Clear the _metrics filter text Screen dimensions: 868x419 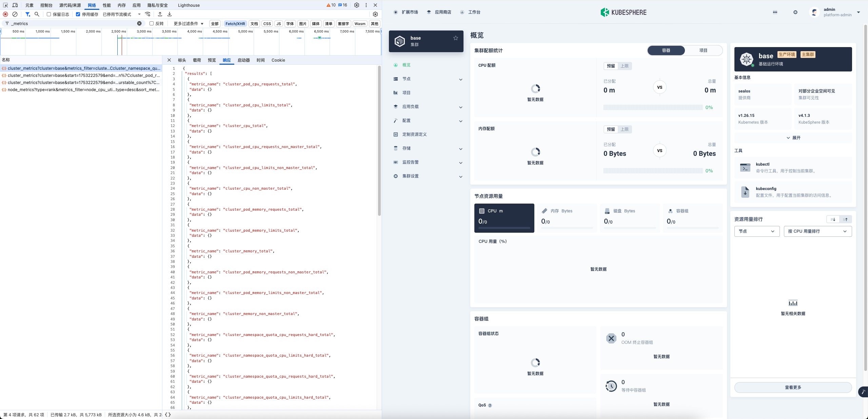(139, 23)
